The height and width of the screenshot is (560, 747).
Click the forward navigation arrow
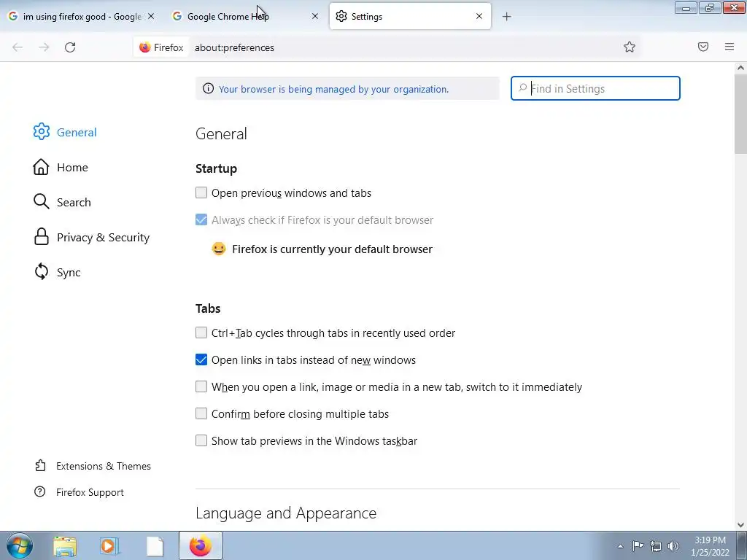(44, 47)
